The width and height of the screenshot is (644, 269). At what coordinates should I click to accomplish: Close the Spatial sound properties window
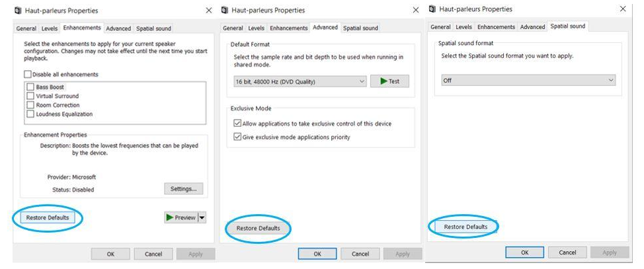(x=622, y=9)
